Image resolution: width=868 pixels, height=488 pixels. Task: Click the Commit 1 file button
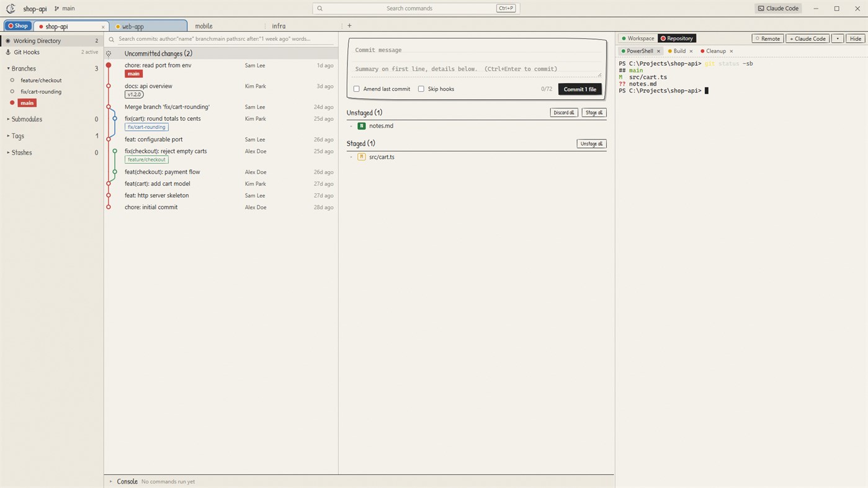click(580, 89)
